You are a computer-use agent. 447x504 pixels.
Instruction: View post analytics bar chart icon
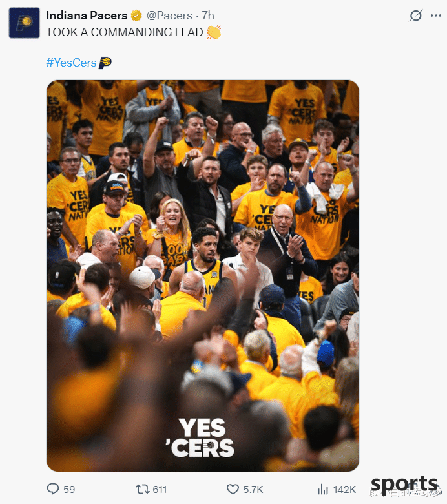click(322, 489)
